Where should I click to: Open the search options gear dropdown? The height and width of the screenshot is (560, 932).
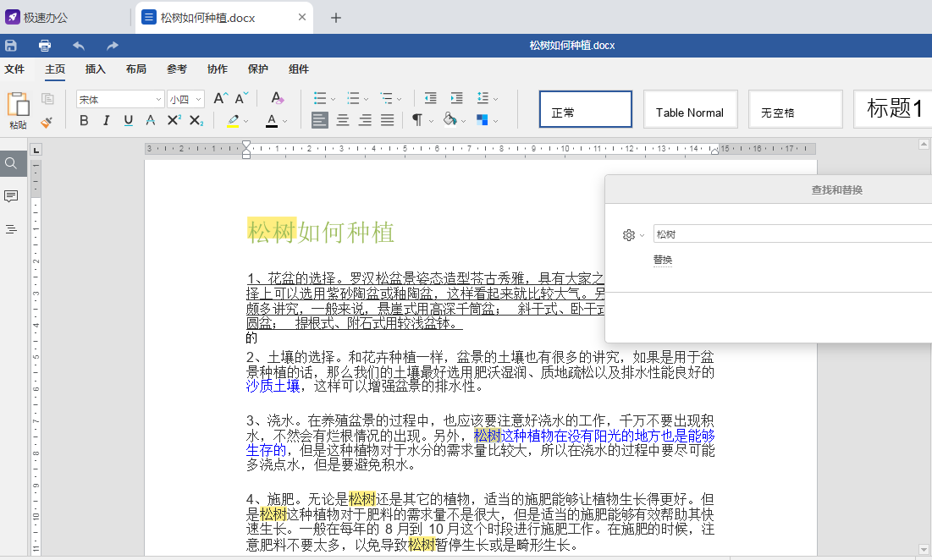[633, 235]
